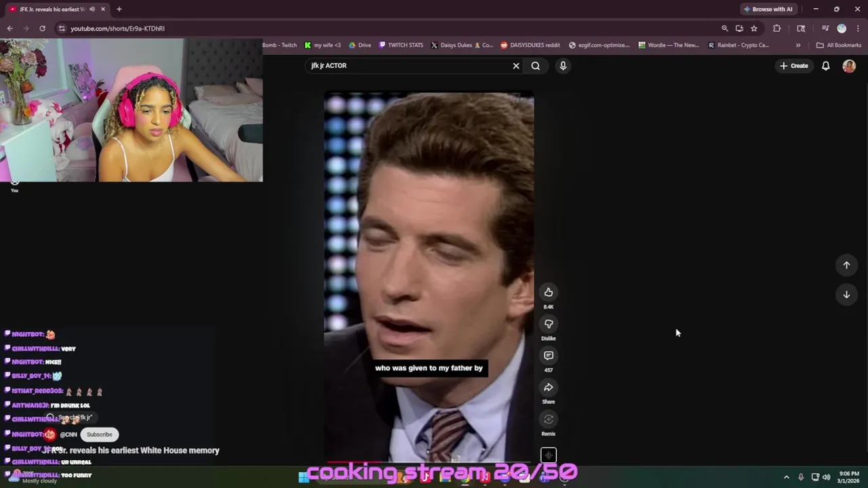The image size is (868, 488).
Task: Open the 'Daisys Dukes' X bookmark
Action: tap(462, 45)
